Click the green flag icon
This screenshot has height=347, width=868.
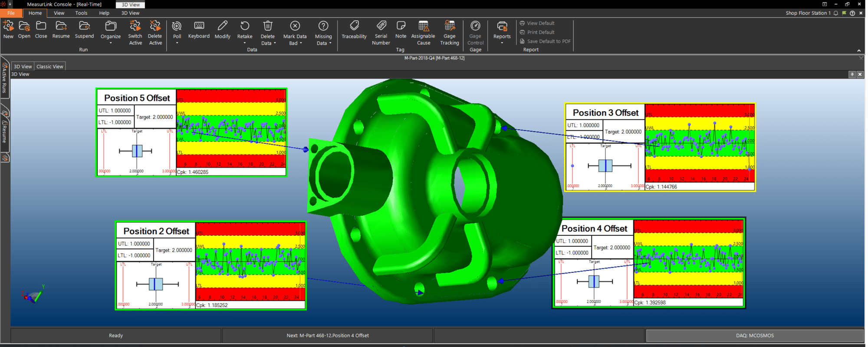point(844,13)
